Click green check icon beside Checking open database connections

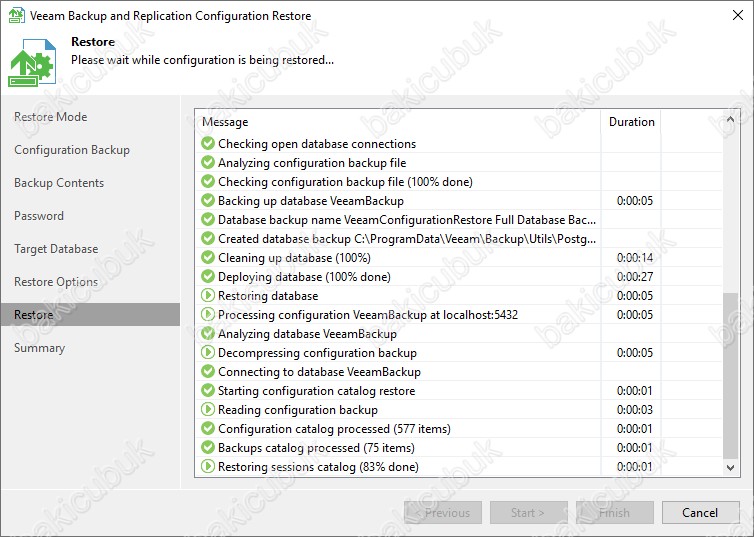208,144
